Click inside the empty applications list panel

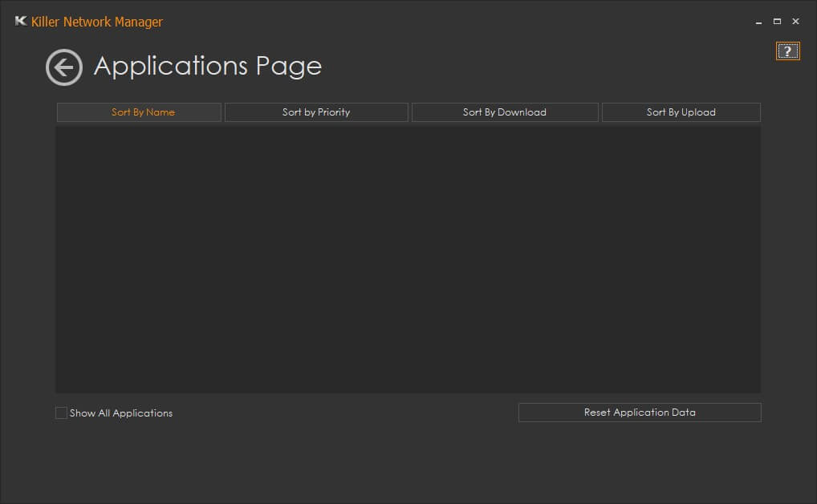408,258
